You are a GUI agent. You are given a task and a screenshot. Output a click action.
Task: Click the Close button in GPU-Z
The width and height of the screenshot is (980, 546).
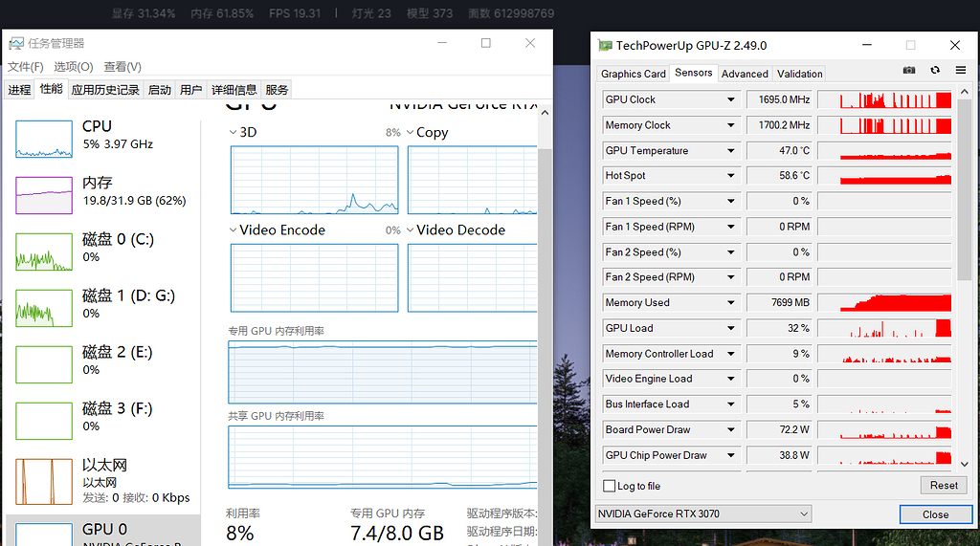coord(936,514)
